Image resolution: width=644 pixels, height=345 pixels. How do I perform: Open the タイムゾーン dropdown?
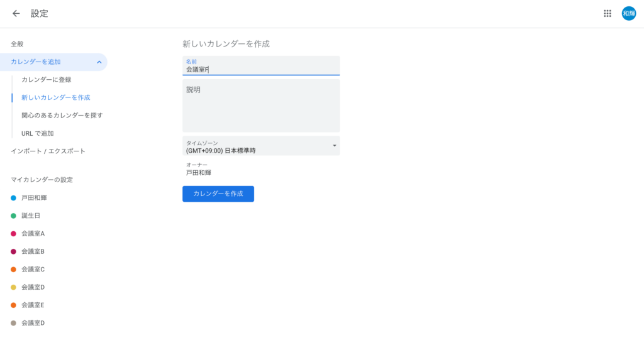click(261, 146)
